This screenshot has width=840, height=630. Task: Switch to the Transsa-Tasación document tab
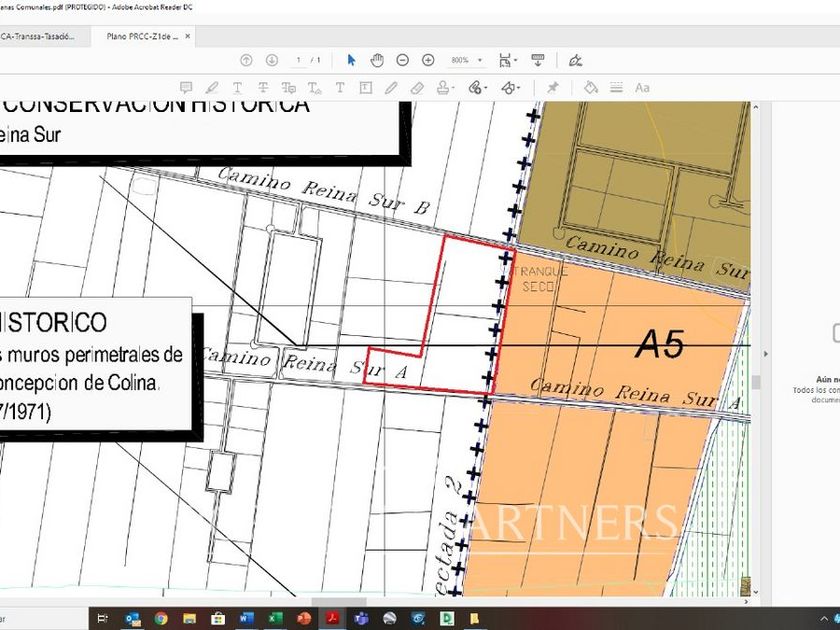point(36,36)
